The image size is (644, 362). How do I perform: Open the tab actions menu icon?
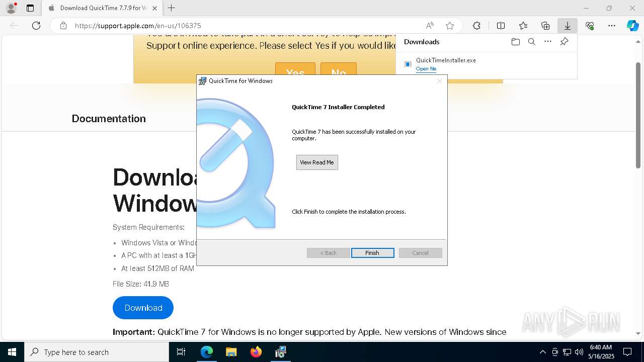point(30,8)
